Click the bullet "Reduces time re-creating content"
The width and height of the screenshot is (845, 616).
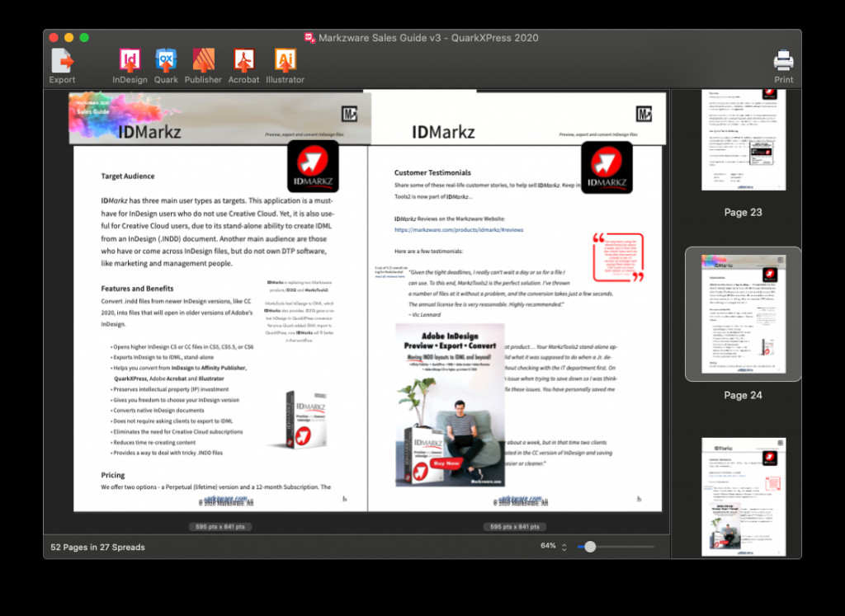tap(153, 442)
